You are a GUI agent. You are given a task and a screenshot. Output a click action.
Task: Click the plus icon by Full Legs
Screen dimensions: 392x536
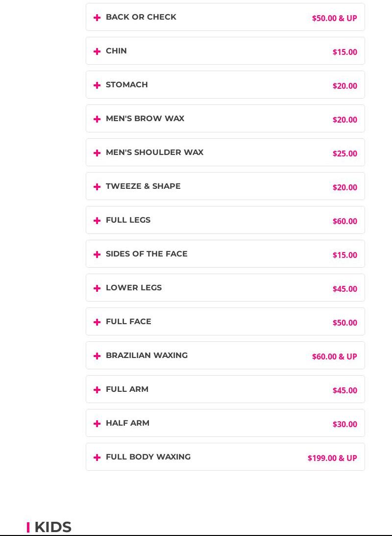[97, 221]
